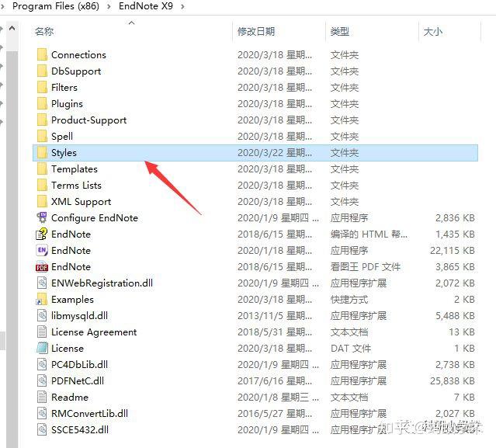The width and height of the screenshot is (496, 448).
Task: Select the Templates folder row
Action: point(255,169)
